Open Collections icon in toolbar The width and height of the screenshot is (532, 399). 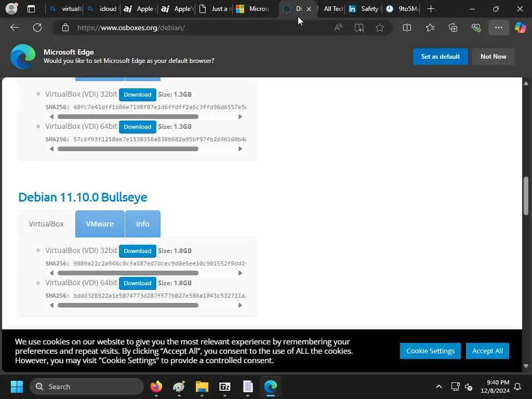[x=453, y=28]
